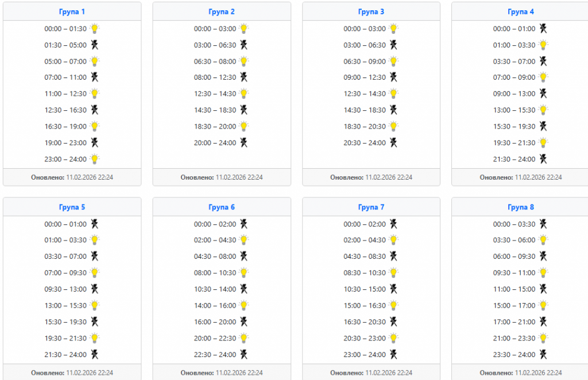Go to the Група 5 link
588x380 pixels.
click(x=72, y=207)
